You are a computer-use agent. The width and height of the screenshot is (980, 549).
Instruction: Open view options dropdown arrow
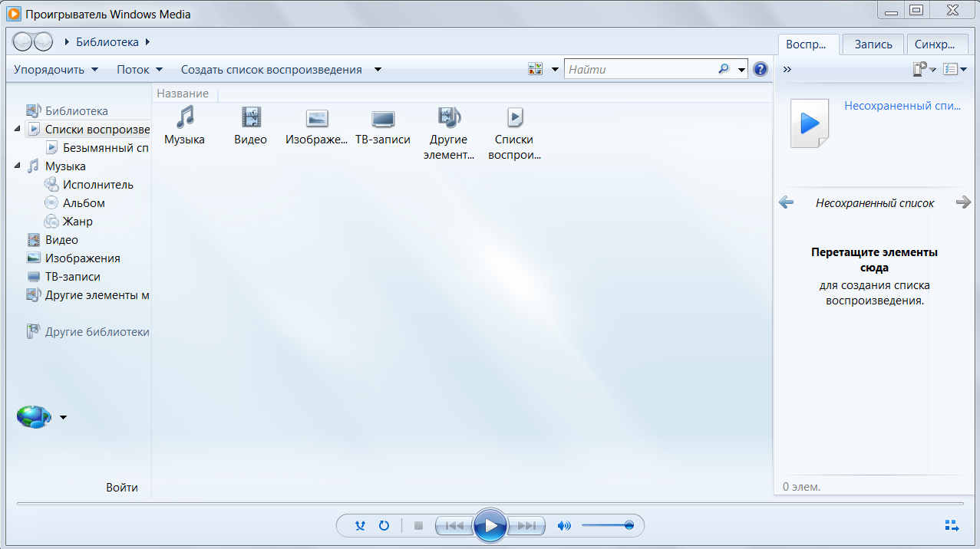[x=555, y=70]
